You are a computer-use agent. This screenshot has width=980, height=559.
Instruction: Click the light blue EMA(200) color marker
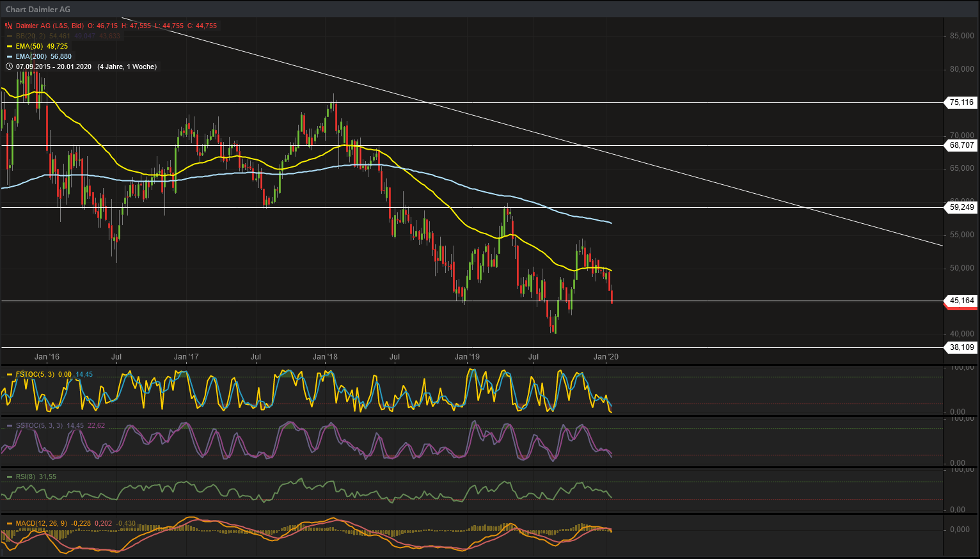[10, 56]
